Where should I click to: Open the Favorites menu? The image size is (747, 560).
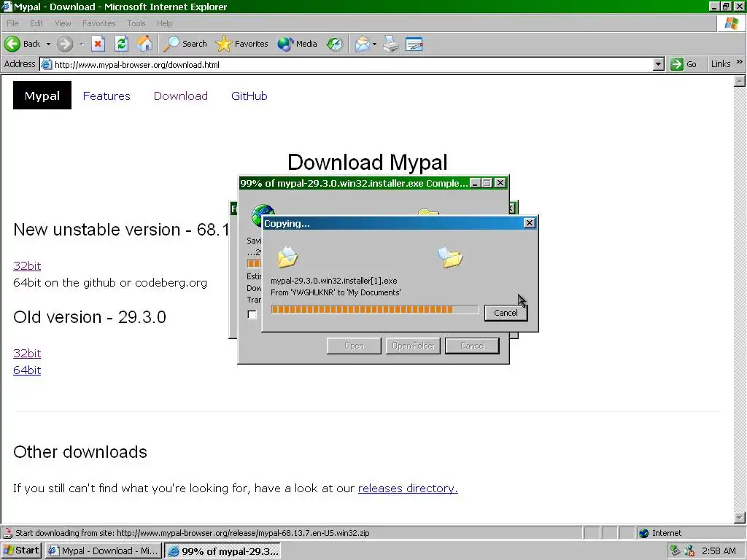coord(99,23)
